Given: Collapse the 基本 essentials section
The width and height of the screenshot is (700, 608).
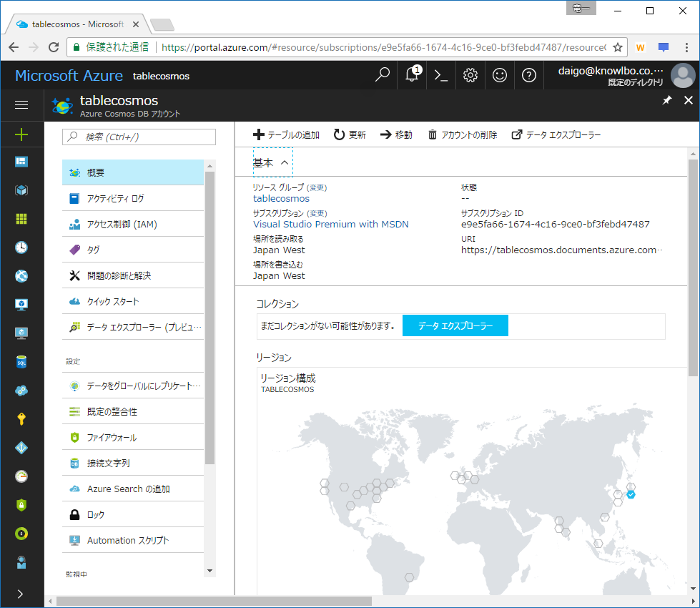Looking at the screenshot, I should point(272,162).
